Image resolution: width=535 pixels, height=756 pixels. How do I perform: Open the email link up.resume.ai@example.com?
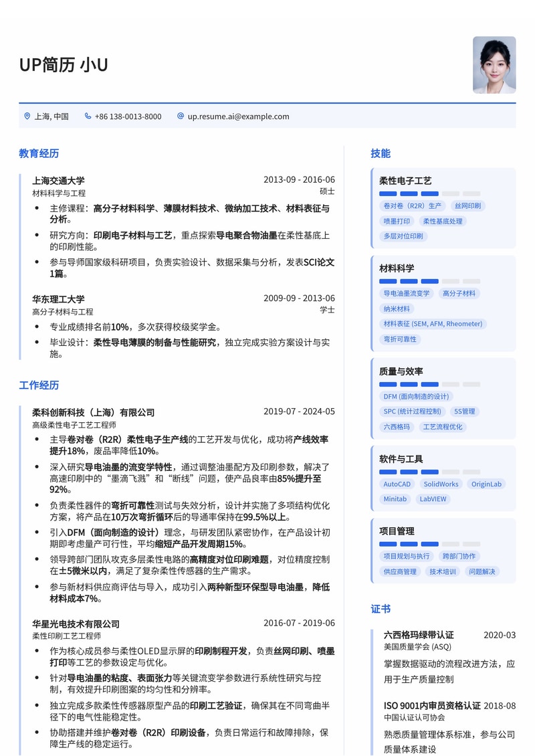(x=237, y=116)
